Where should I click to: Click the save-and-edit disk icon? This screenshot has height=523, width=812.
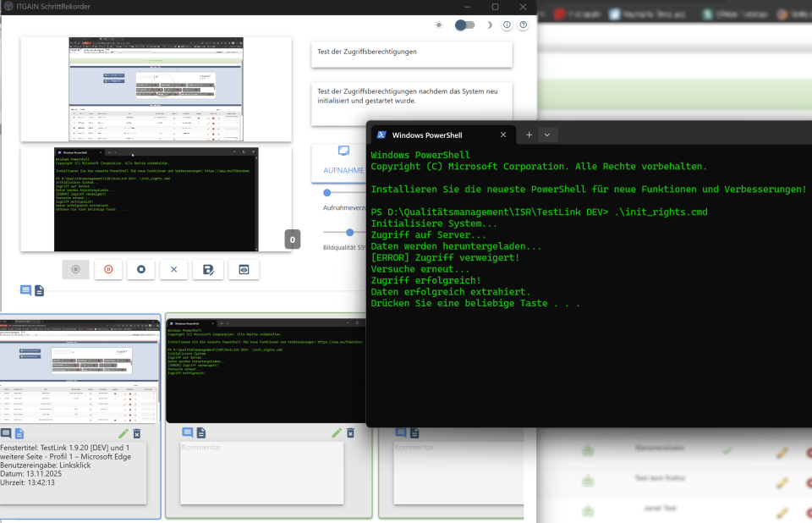(207, 269)
